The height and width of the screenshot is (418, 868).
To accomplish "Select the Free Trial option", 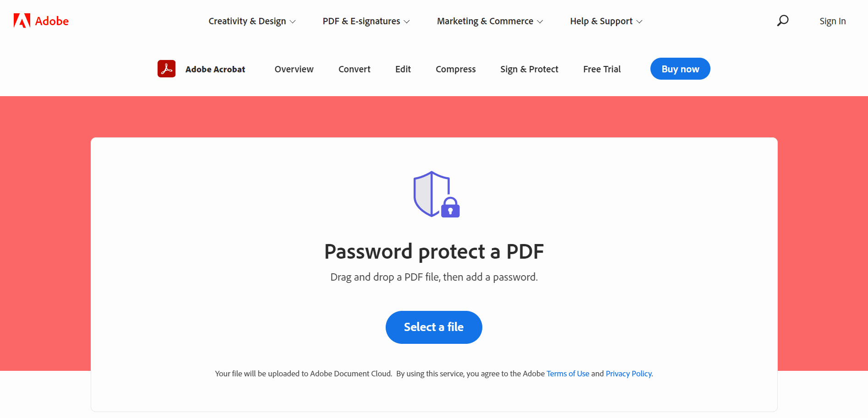I will pos(601,69).
